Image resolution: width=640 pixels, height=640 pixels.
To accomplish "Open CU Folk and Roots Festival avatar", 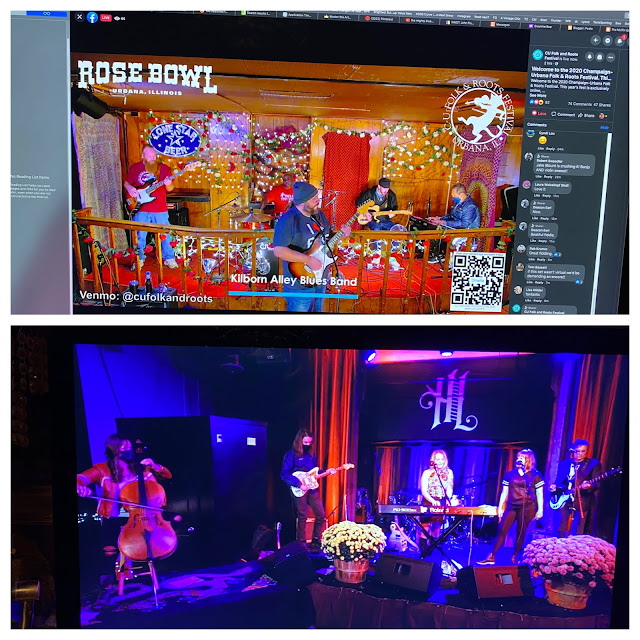I will 538,54.
